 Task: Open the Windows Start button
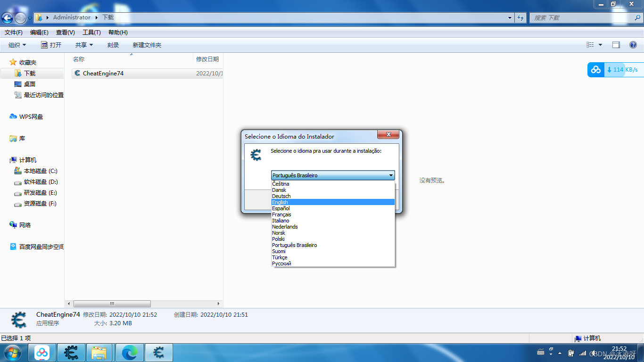(12, 352)
